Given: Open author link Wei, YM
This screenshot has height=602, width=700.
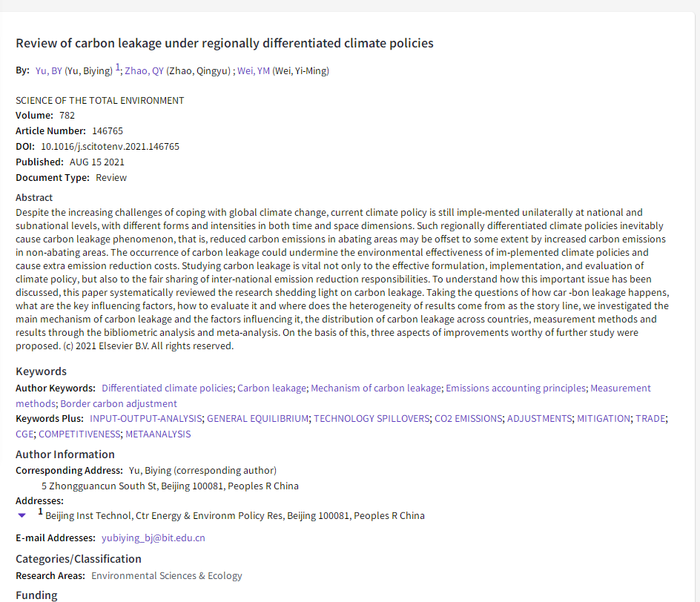Looking at the screenshot, I should click(x=253, y=71).
